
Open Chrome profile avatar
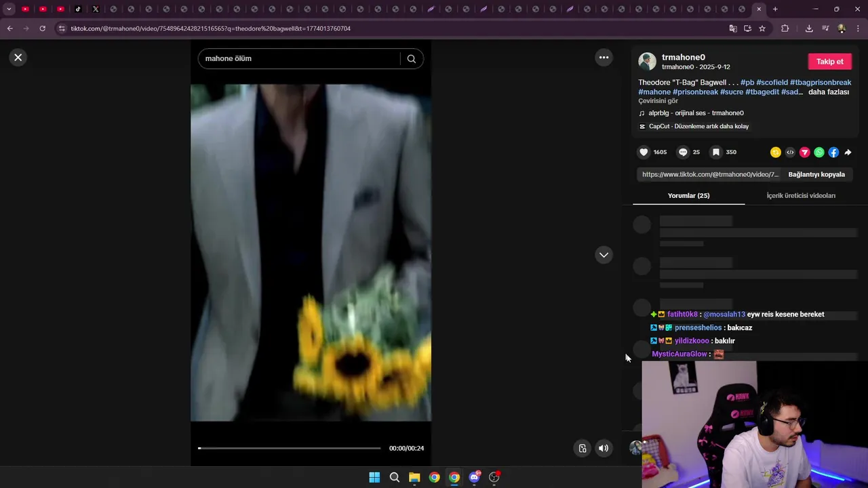point(842,28)
